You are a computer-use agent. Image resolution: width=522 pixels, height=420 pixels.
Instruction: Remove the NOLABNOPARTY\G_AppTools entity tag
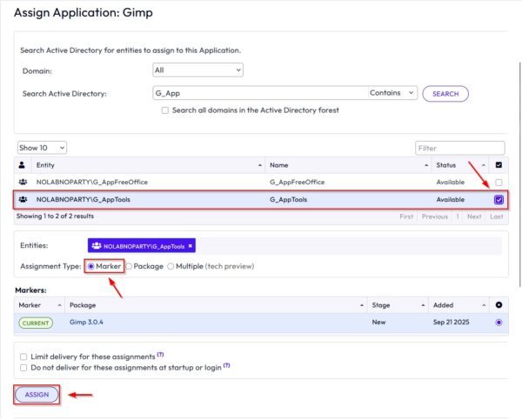(190, 246)
